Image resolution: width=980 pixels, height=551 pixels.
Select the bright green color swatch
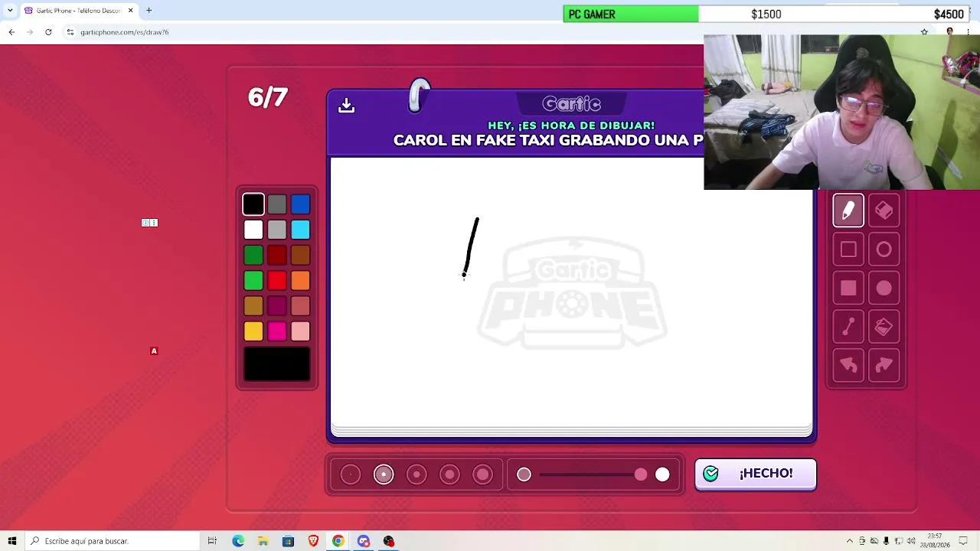[x=253, y=281]
